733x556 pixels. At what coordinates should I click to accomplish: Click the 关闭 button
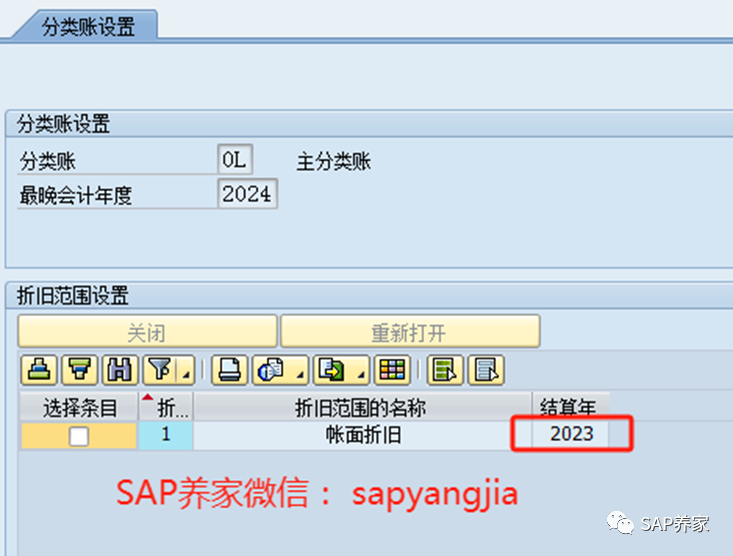[x=147, y=332]
